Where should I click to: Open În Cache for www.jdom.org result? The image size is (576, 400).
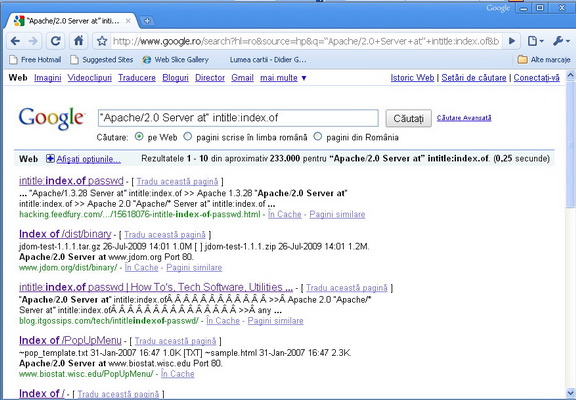pos(141,267)
